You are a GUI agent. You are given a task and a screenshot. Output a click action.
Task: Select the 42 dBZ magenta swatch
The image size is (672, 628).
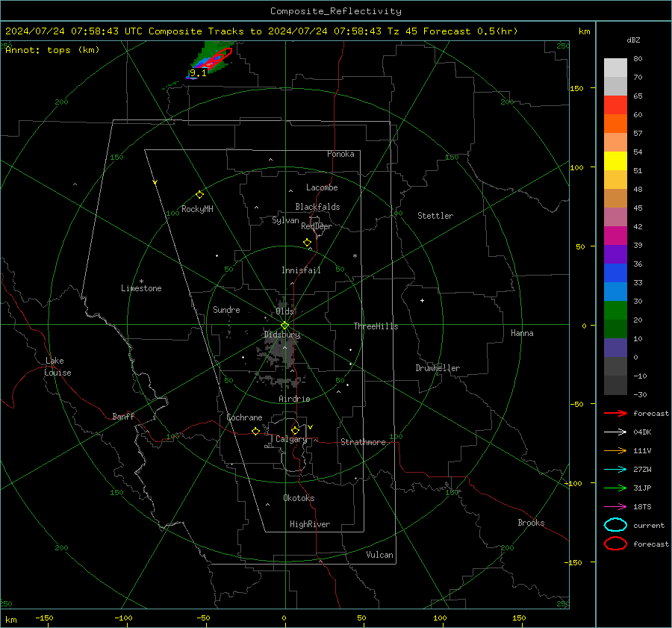pyautogui.click(x=615, y=236)
